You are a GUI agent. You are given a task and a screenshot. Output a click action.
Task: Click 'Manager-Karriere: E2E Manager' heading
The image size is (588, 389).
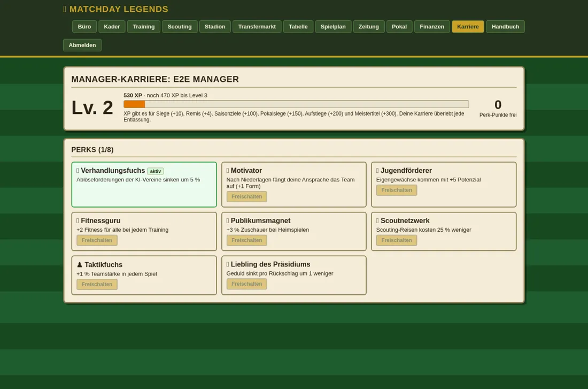coord(155,79)
